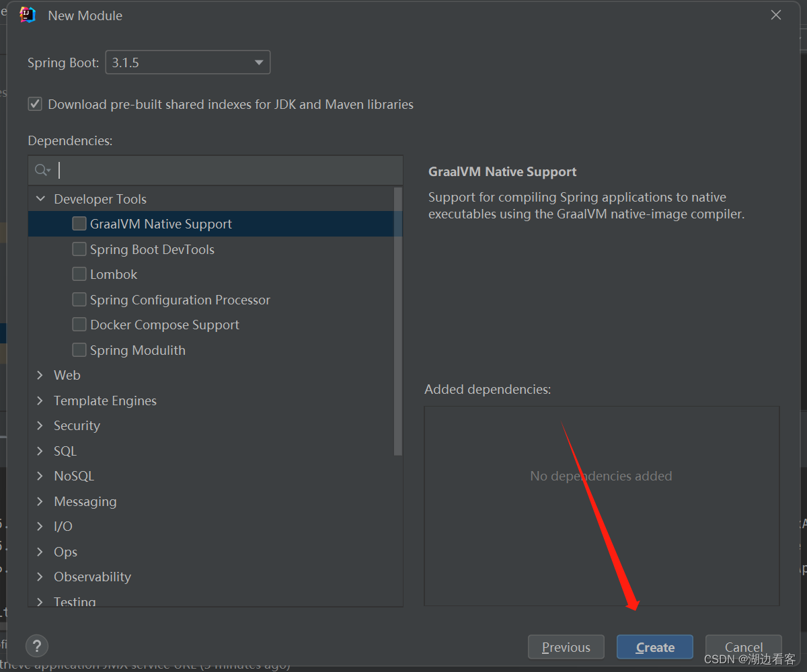Expand the Observability category
Screen dimensions: 807x672
[40, 577]
